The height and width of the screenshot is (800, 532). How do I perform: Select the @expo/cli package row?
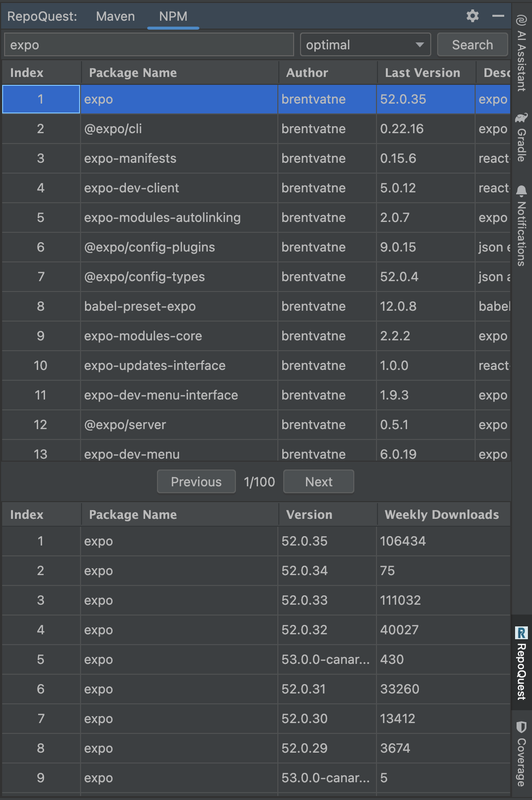click(256, 129)
